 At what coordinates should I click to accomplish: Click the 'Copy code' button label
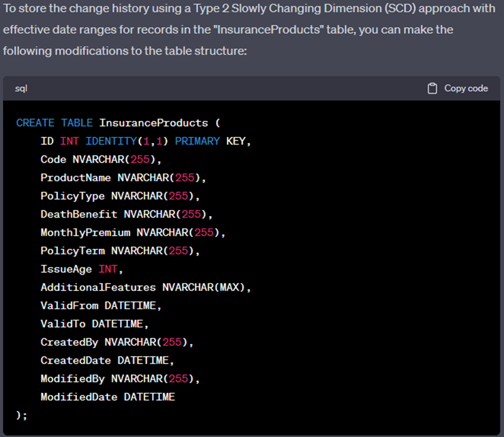click(466, 89)
